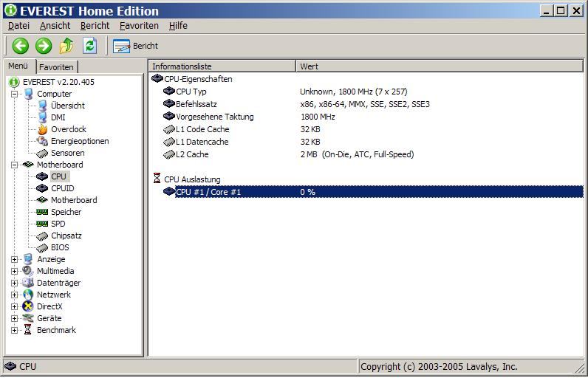
Task: Click the SPD memory module icon
Action: 42,224
